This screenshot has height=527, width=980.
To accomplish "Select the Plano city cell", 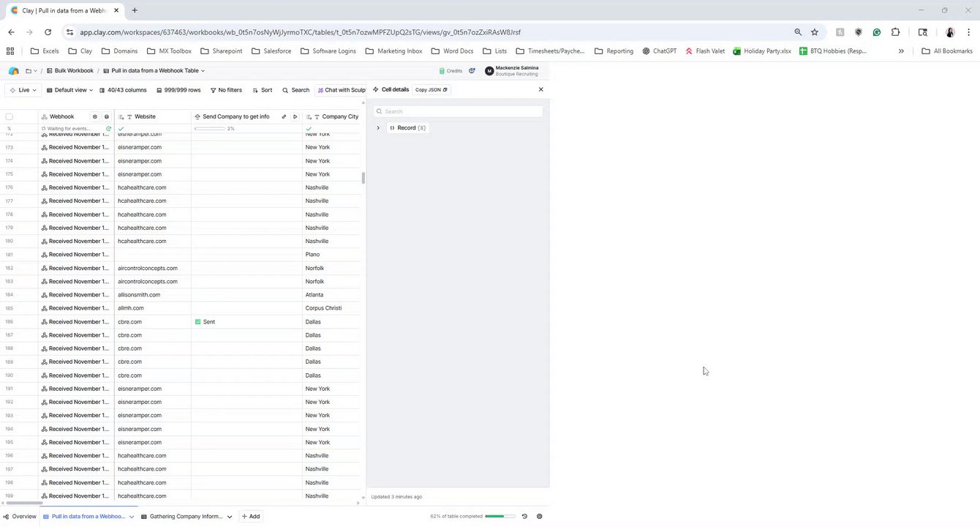I will point(332,255).
